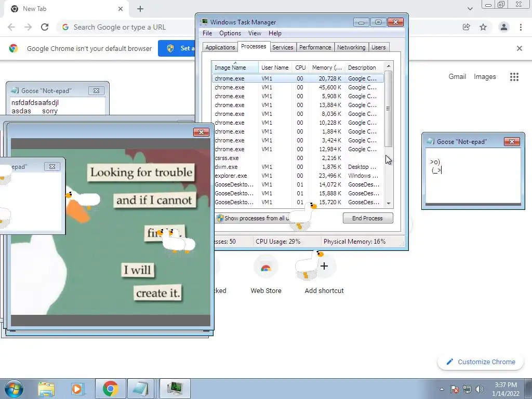This screenshot has width=532, height=399.
Task: Close the right Goose Not-epad window
Action: (x=512, y=141)
